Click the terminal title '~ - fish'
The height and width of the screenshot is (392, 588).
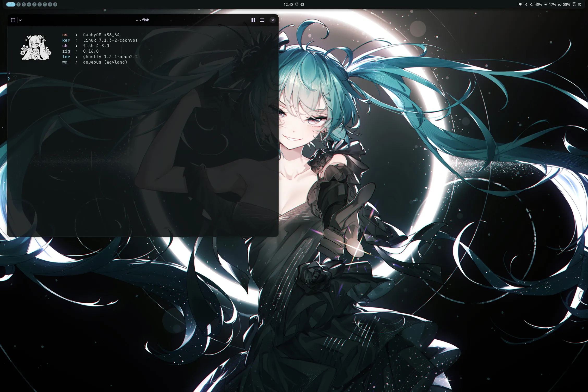(143, 20)
